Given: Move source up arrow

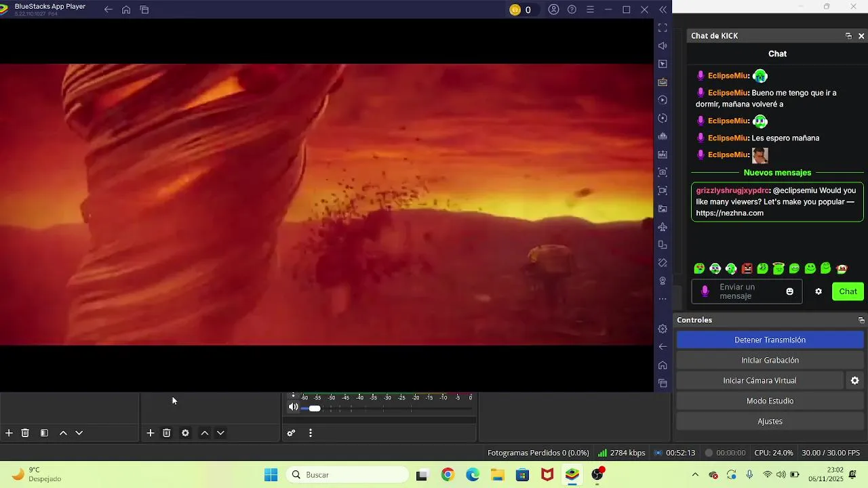Looking at the screenshot, I should pyautogui.click(x=204, y=433).
